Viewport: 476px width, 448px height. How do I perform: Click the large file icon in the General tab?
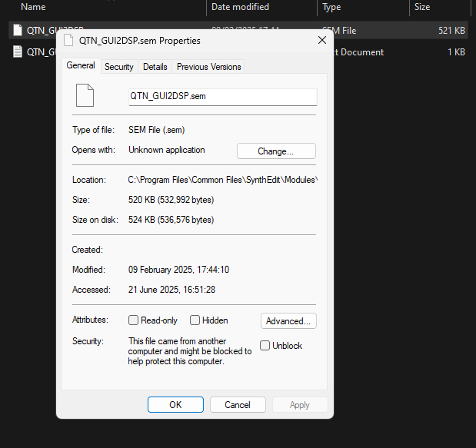(x=85, y=95)
